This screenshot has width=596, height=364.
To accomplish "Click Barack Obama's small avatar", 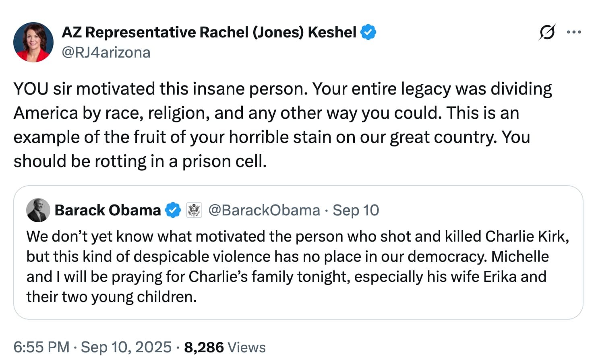I will tap(38, 210).
